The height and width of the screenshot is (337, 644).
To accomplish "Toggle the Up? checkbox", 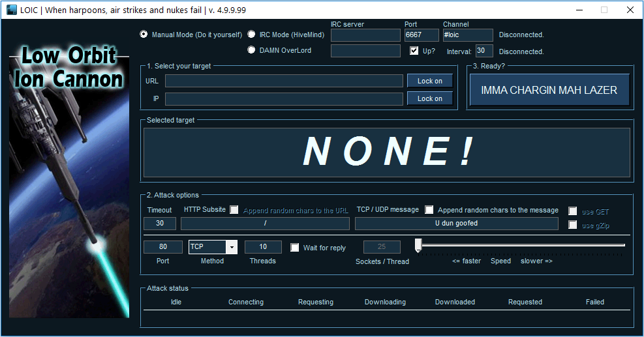I will [414, 51].
